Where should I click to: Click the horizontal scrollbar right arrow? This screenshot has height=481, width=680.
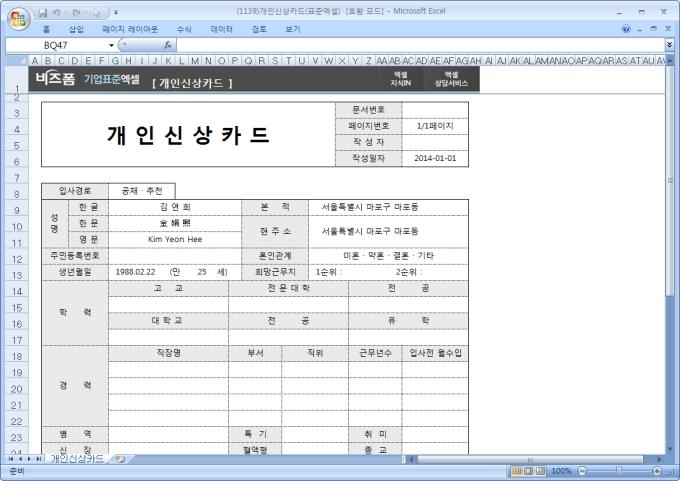(660, 459)
